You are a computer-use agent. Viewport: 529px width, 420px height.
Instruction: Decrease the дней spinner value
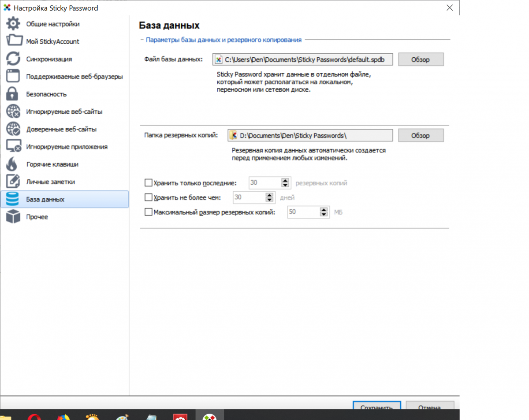pyautogui.click(x=269, y=200)
